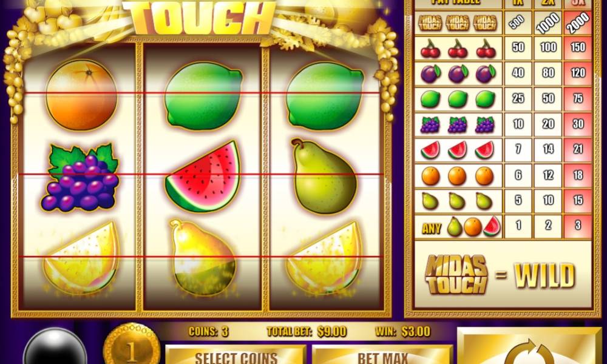The width and height of the screenshot is (607, 364).
Task: Click the green lime on the third reel top row
Action: pos(324,95)
